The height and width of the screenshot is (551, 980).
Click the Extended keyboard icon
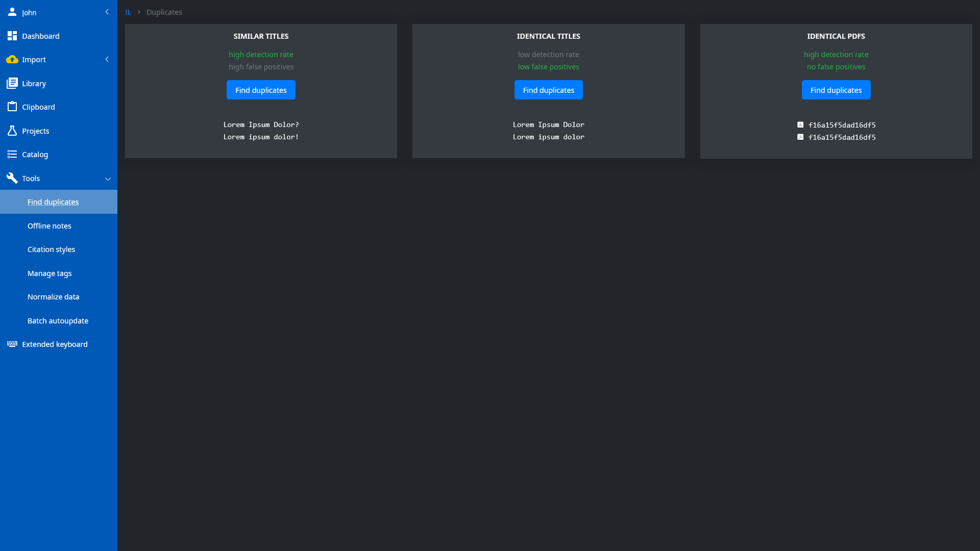tap(12, 344)
